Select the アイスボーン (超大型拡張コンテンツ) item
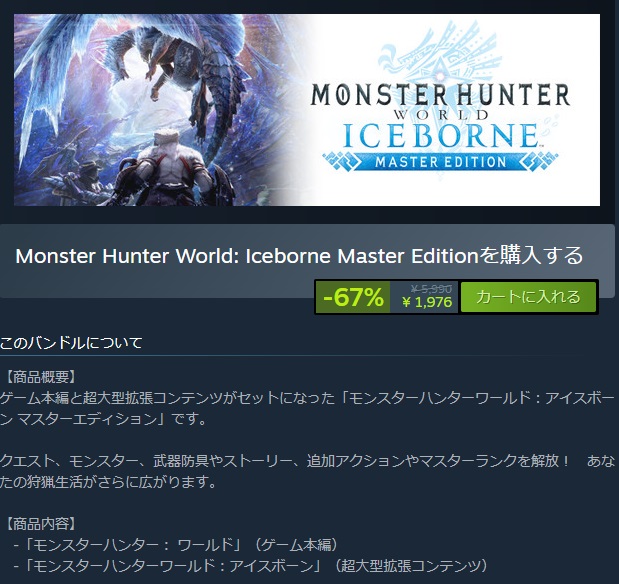This screenshot has height=584, width=619. [251, 566]
